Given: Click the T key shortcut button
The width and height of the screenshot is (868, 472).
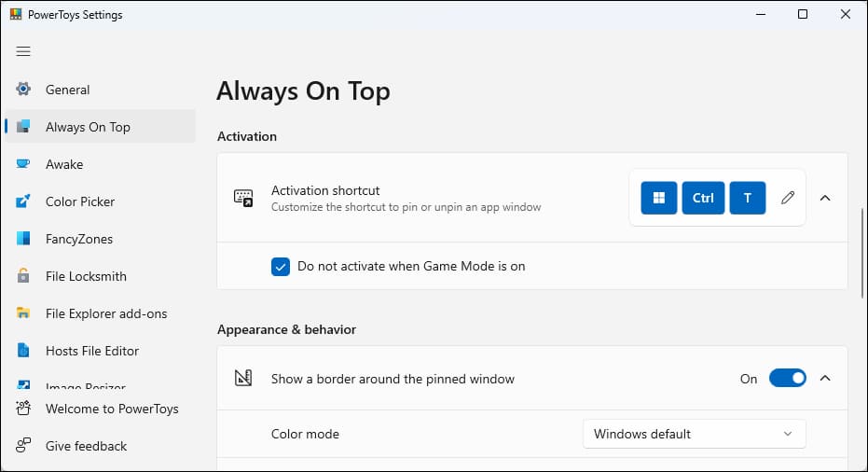Looking at the screenshot, I should coord(748,198).
